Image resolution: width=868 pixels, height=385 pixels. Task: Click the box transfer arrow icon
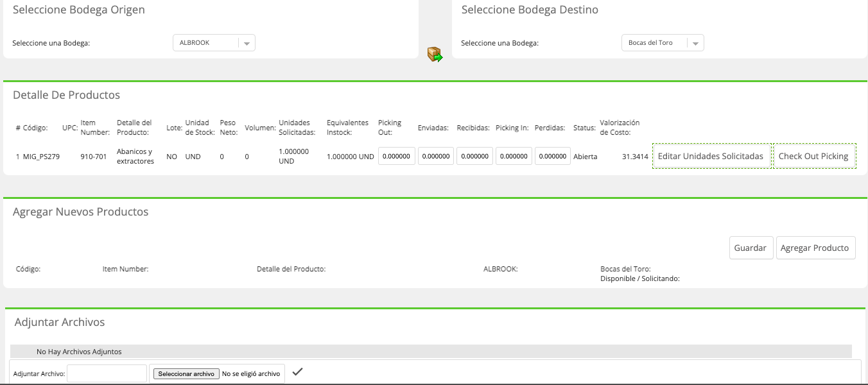pyautogui.click(x=435, y=55)
